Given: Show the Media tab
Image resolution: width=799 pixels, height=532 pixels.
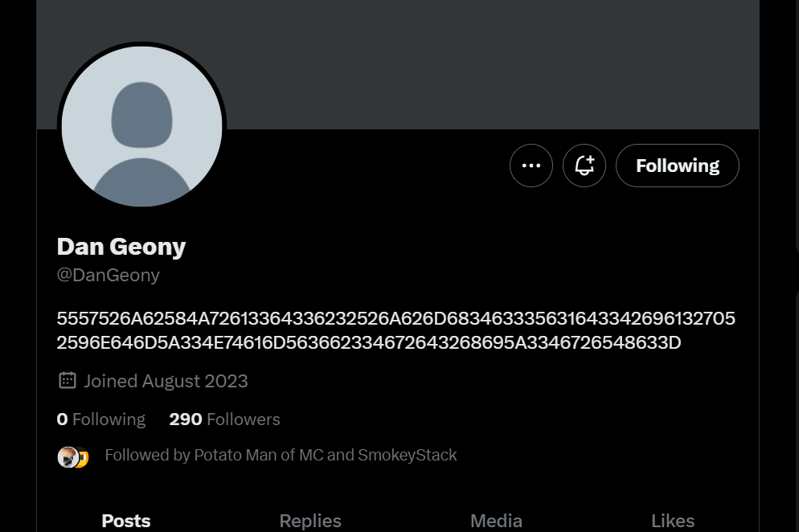Looking at the screenshot, I should (496, 521).
